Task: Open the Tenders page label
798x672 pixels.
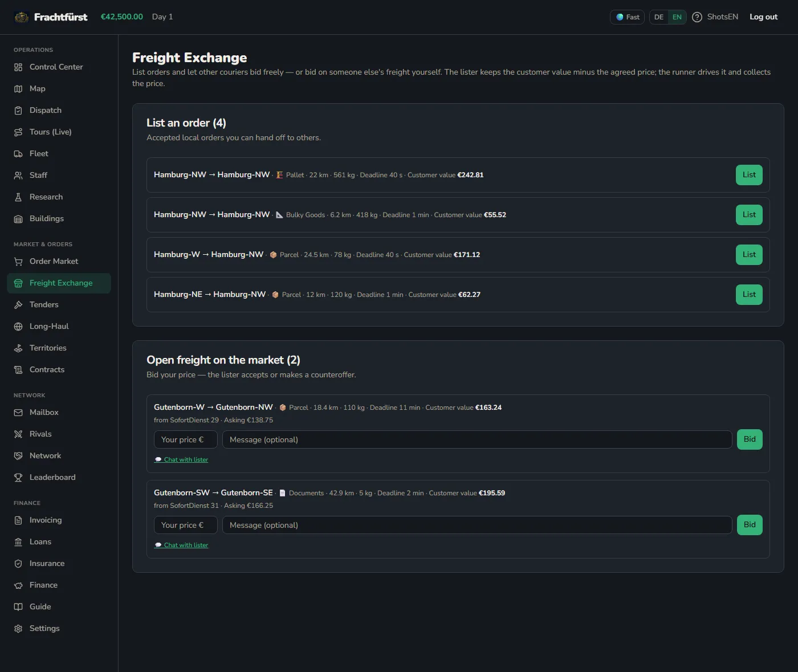Action: [x=44, y=305]
